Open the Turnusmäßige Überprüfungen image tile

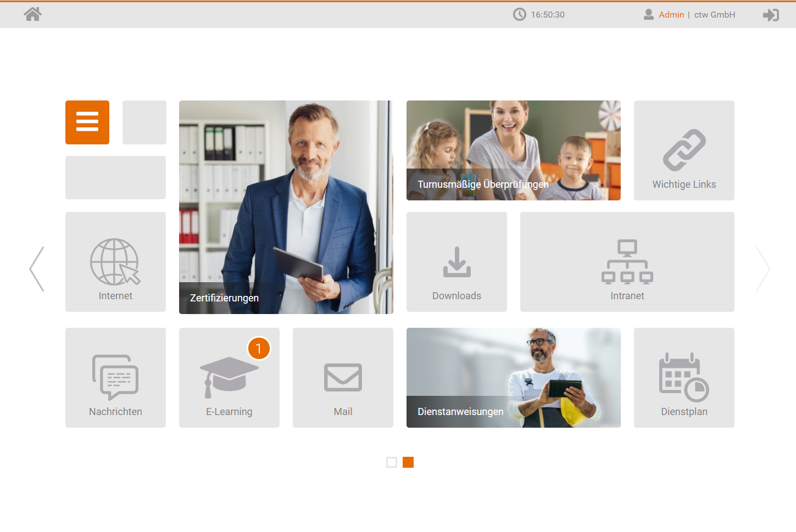tap(513, 150)
